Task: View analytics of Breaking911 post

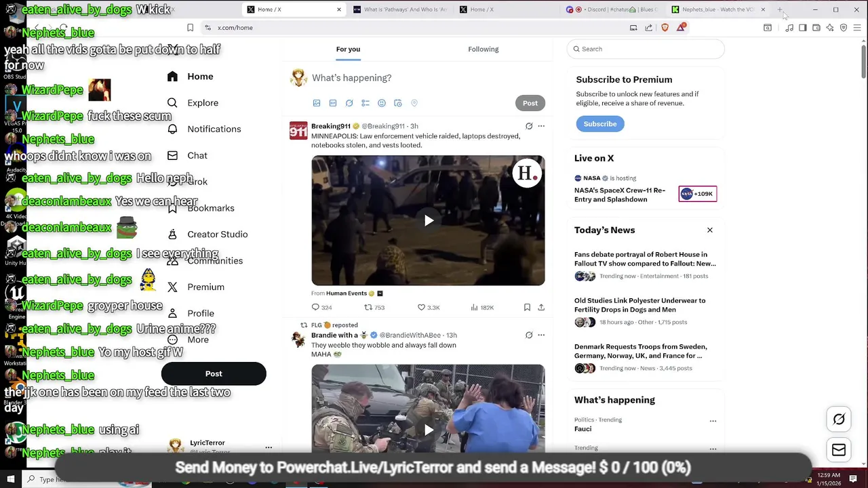Action: click(482, 308)
